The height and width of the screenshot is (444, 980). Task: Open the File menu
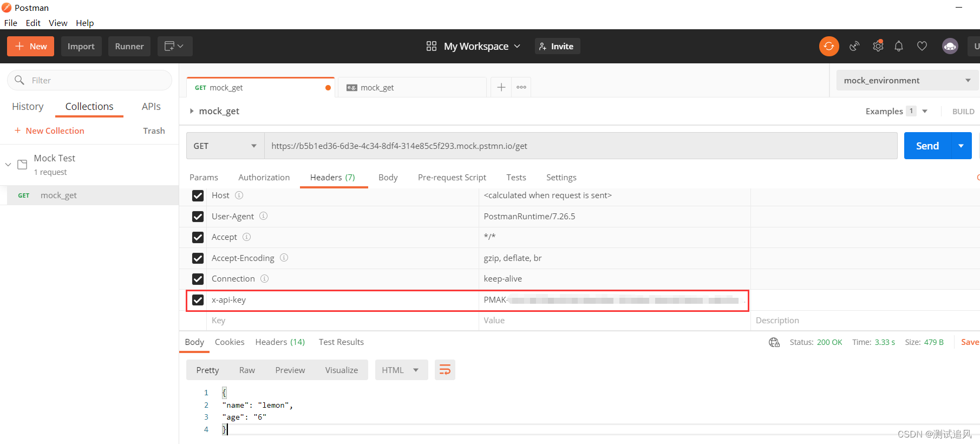coord(11,23)
